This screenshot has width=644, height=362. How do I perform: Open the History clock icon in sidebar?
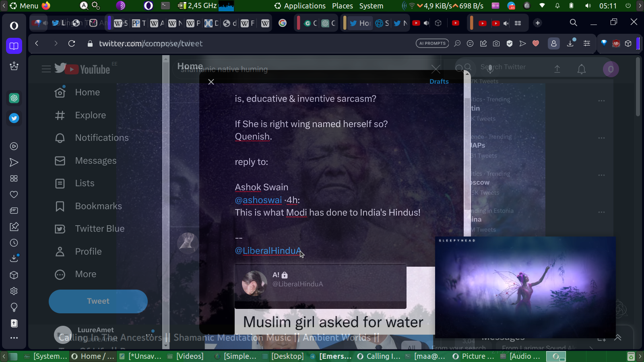click(x=14, y=243)
